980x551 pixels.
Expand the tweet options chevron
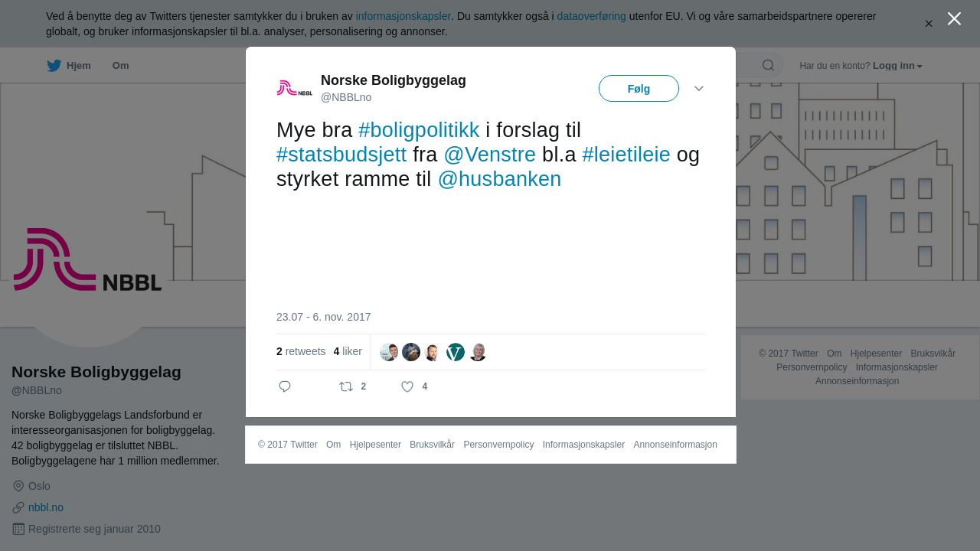(699, 89)
